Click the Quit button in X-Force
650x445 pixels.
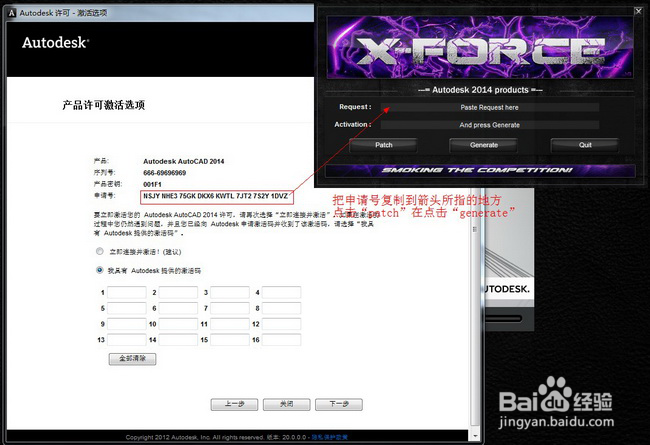[x=585, y=145]
